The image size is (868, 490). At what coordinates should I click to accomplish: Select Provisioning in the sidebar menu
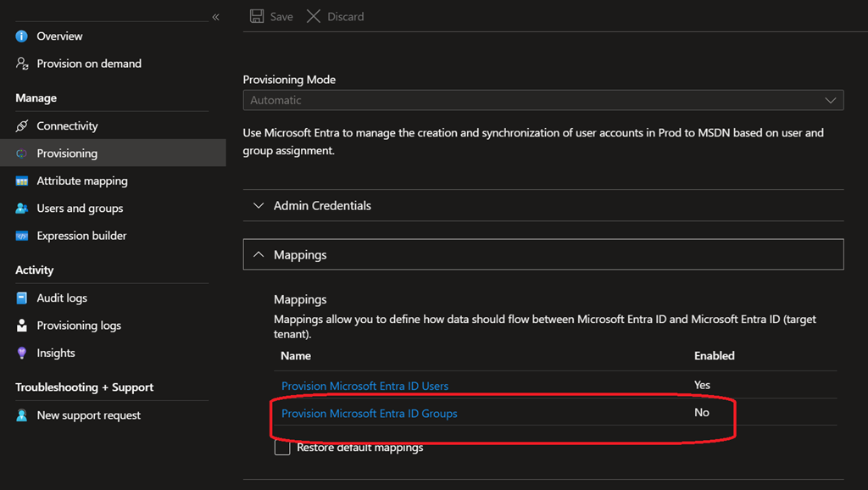tap(67, 153)
